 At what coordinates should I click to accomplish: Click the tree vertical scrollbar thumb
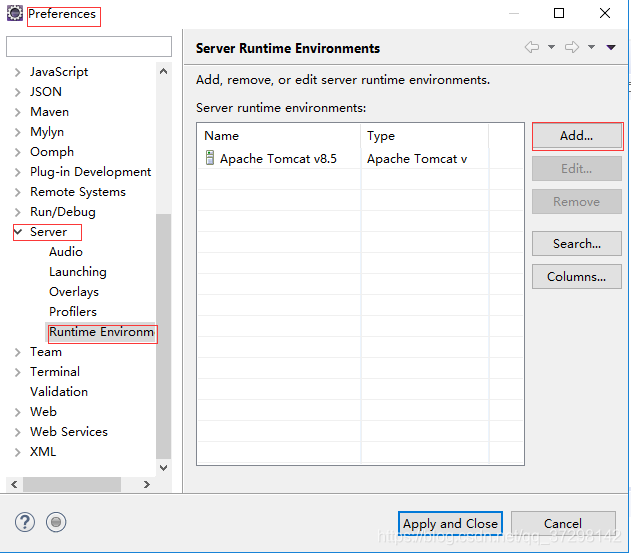coord(163,336)
